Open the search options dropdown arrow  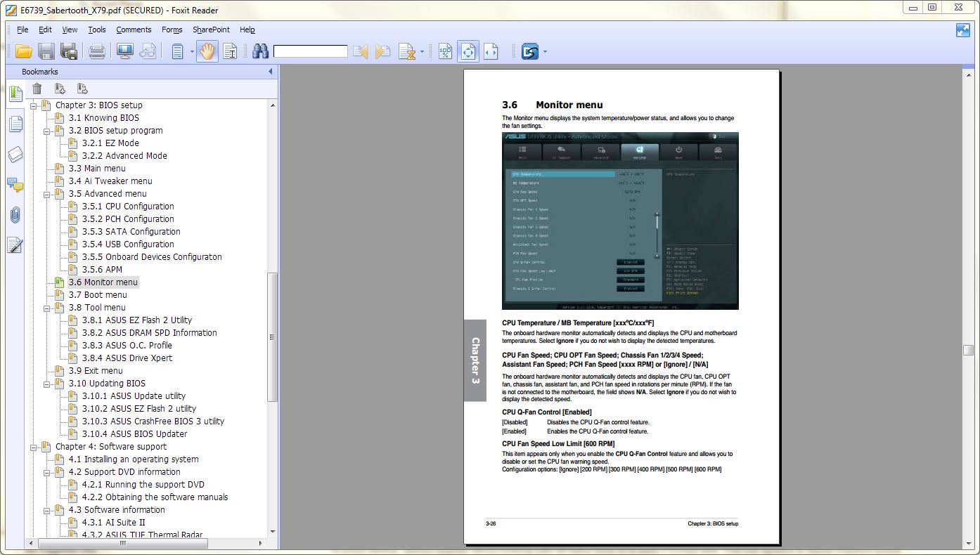422,51
